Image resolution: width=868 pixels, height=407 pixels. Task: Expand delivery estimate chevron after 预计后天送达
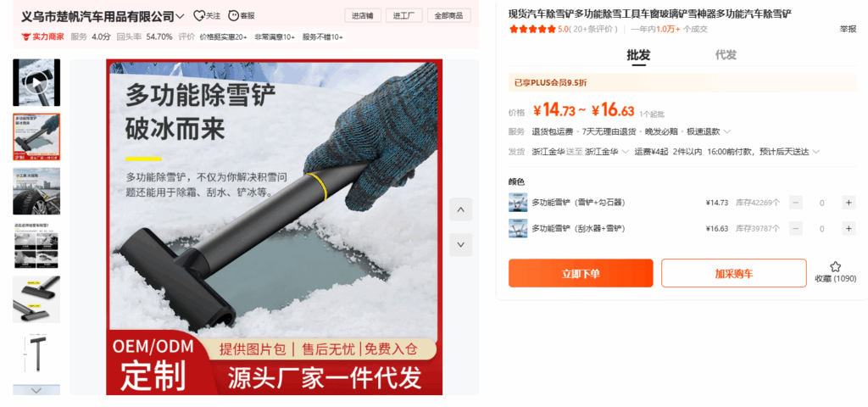pos(816,152)
